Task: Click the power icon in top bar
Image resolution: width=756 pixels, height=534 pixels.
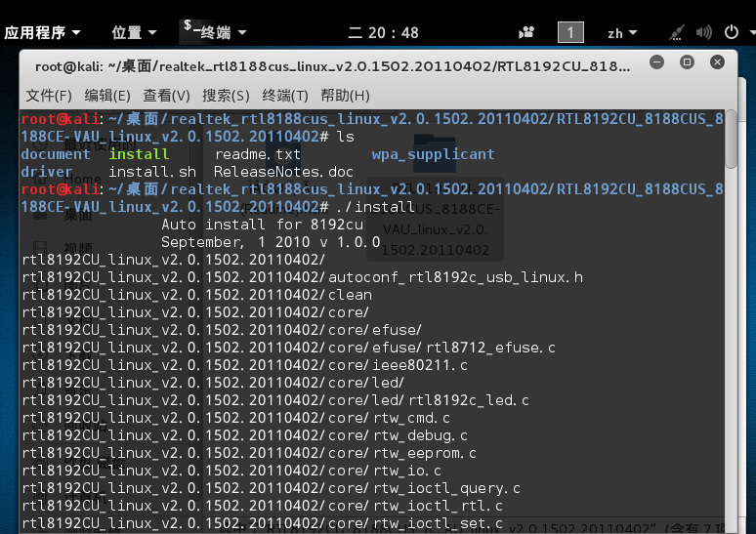Action: click(x=732, y=32)
